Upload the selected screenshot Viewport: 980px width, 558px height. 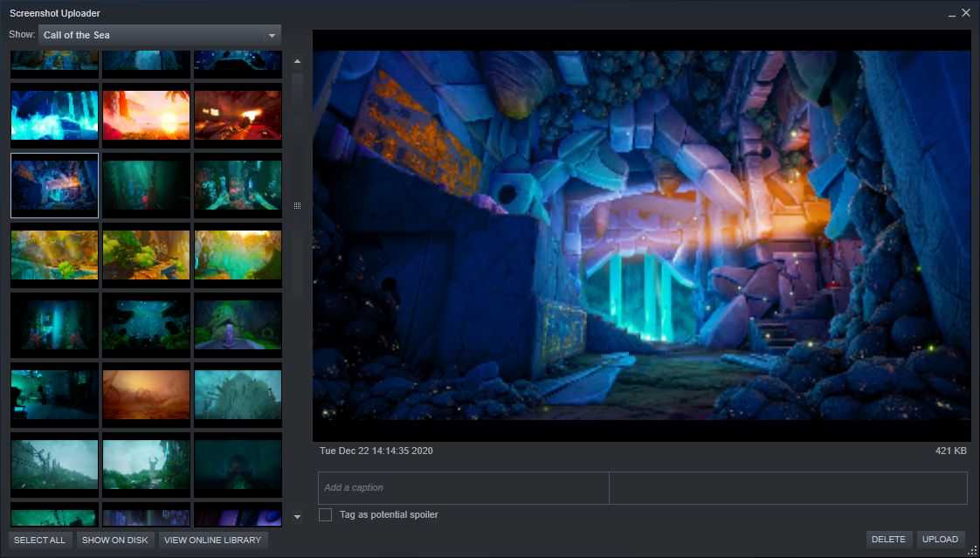tap(940, 540)
